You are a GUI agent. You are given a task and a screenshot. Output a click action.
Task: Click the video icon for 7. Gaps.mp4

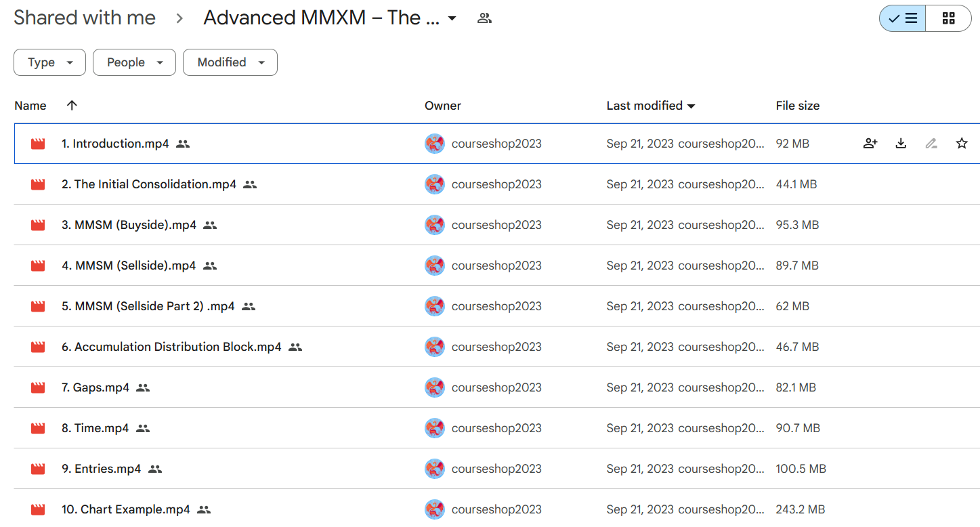coord(38,387)
